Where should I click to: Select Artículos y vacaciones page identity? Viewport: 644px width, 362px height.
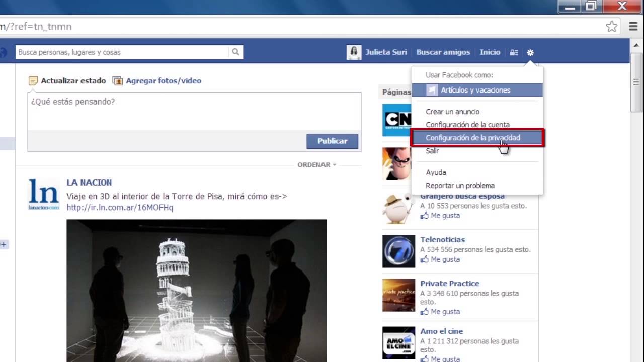pos(477,90)
